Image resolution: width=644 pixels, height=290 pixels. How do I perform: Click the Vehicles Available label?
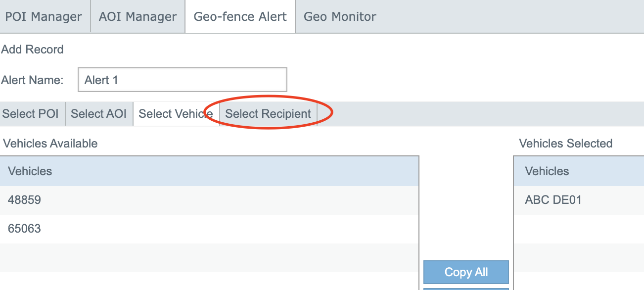tap(50, 144)
